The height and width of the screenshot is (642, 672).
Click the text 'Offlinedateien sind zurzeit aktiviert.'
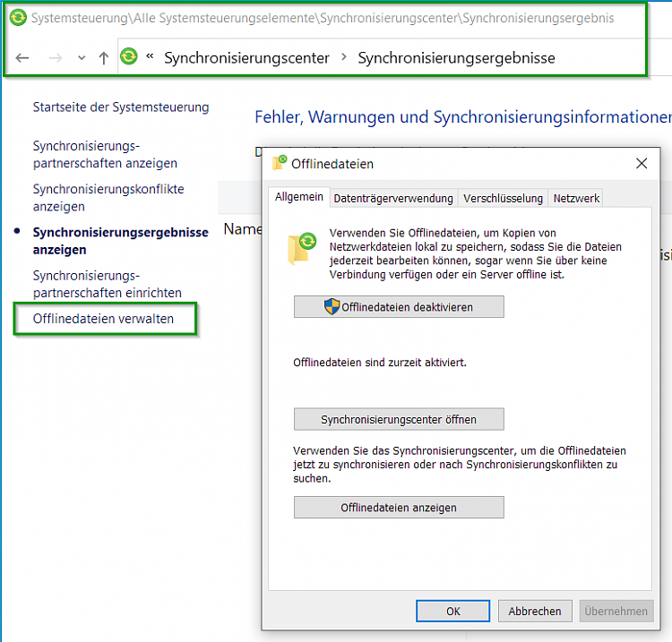tap(380, 363)
